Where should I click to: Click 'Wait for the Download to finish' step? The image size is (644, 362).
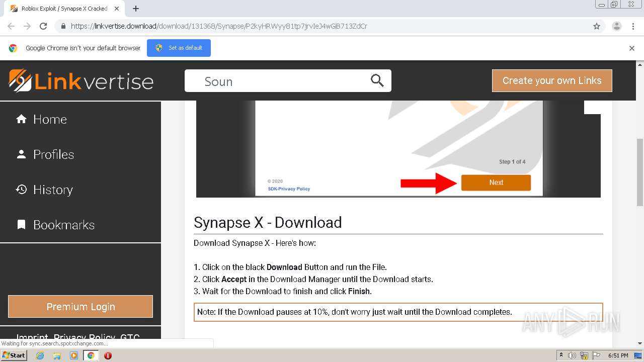pyautogui.click(x=283, y=291)
